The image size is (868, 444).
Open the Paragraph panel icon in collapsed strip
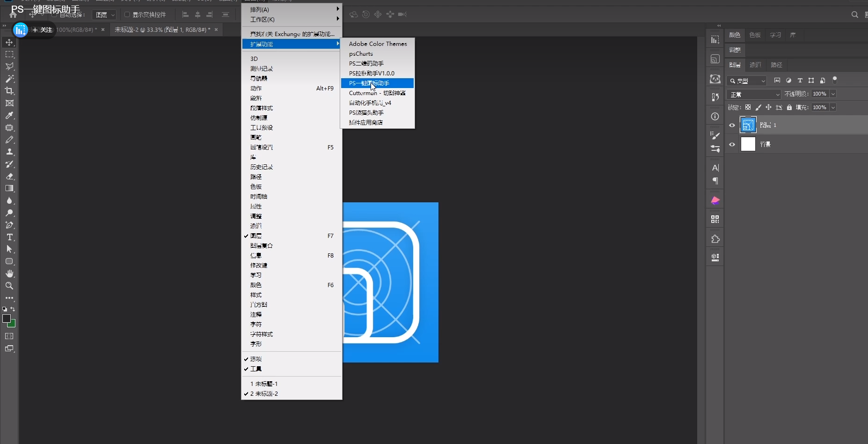pyautogui.click(x=715, y=181)
